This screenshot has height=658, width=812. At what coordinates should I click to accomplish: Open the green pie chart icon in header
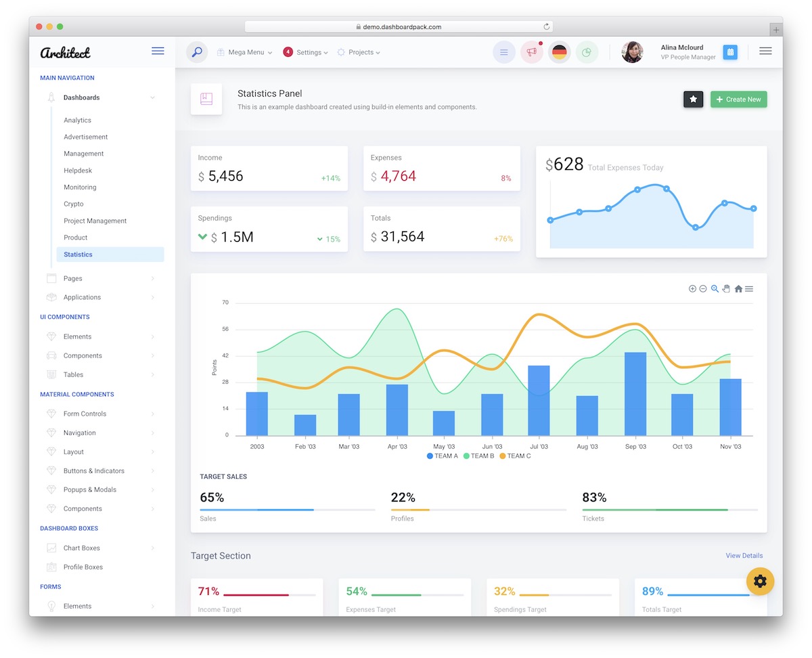point(587,52)
